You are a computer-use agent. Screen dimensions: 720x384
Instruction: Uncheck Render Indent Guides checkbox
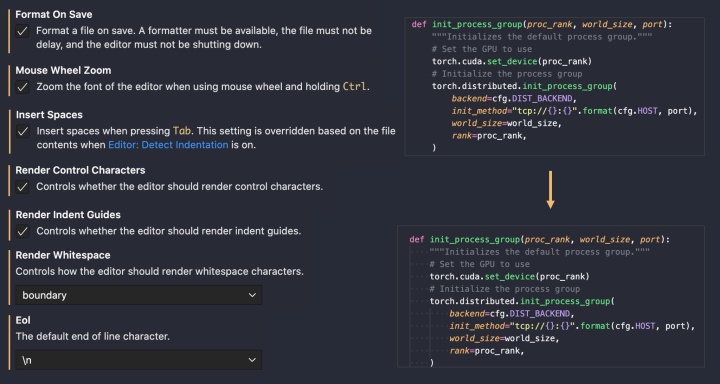[x=22, y=231]
